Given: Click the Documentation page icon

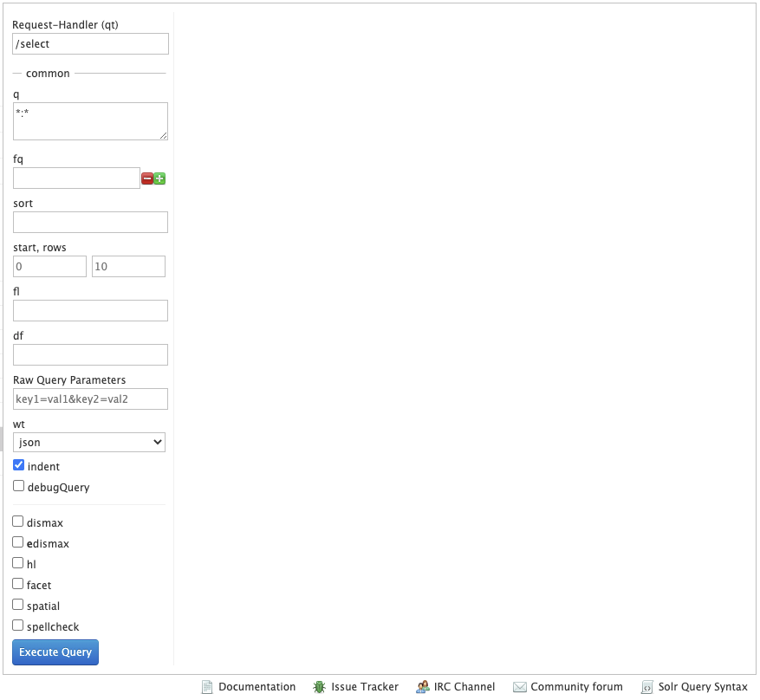Looking at the screenshot, I should pos(207,687).
